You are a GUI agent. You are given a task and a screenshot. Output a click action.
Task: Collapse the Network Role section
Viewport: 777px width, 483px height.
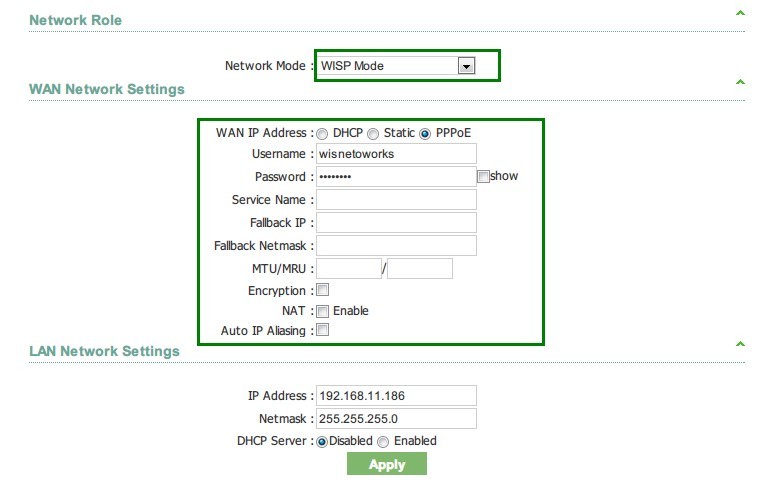740,14
